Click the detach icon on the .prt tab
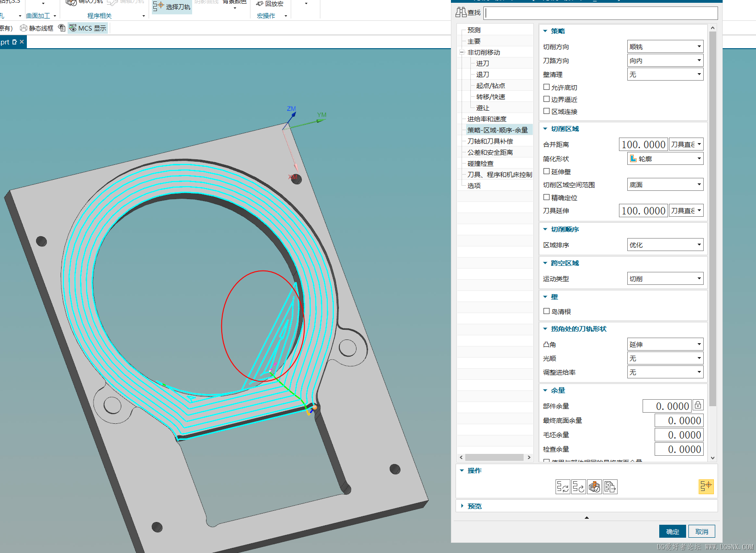This screenshot has width=756, height=553. click(x=14, y=42)
